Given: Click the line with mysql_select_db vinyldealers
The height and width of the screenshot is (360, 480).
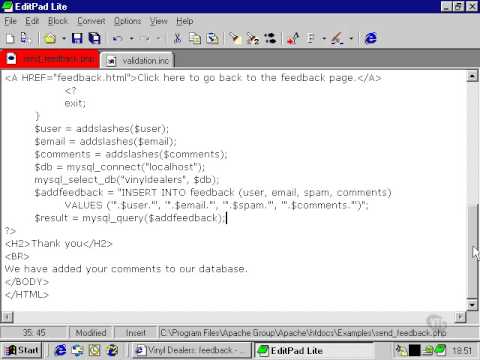Looking at the screenshot, I should coord(127,180).
